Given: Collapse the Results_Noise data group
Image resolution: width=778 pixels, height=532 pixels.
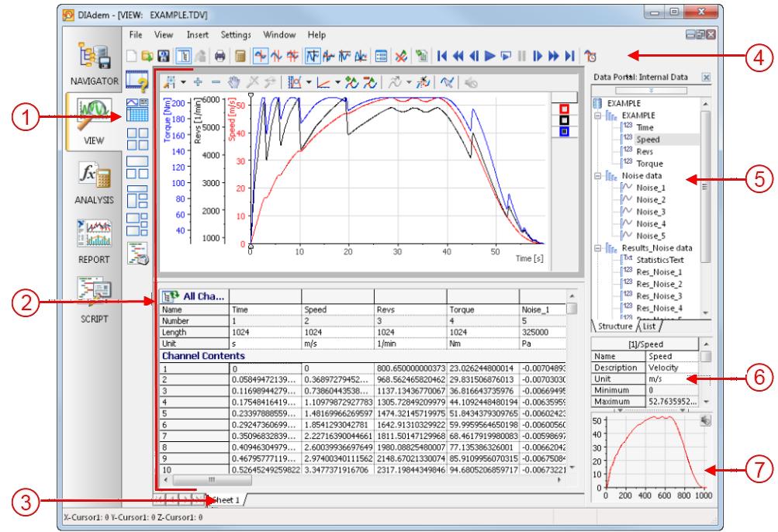Looking at the screenshot, I should [598, 248].
